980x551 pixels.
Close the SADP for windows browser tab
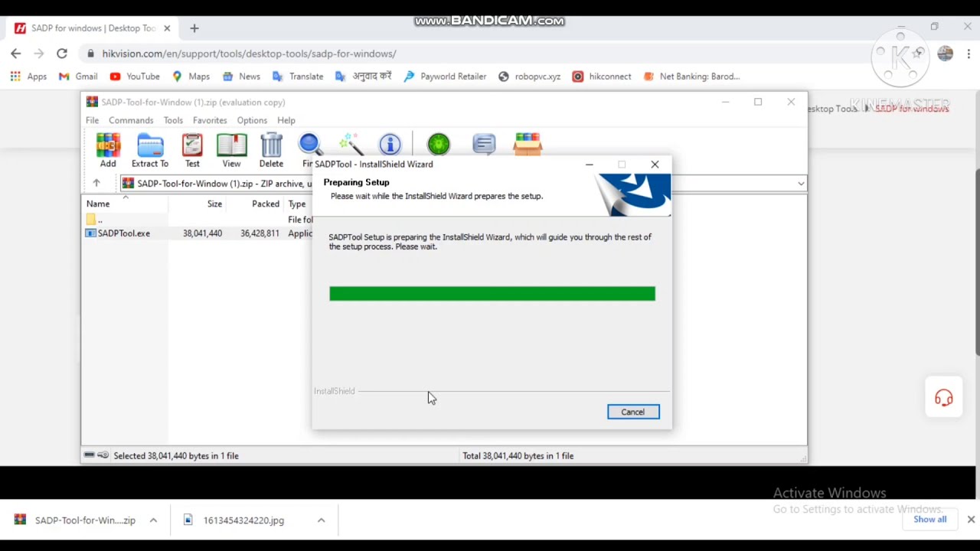pos(167,28)
